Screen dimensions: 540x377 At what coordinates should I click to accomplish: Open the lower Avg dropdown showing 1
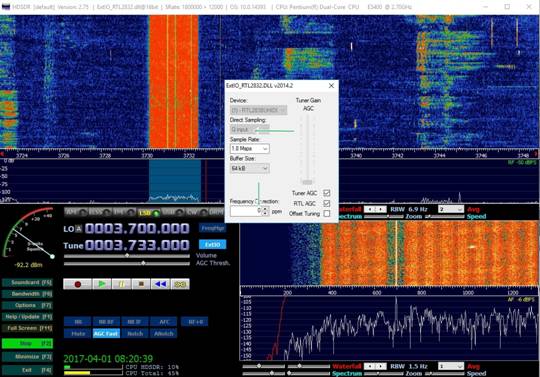click(451, 366)
